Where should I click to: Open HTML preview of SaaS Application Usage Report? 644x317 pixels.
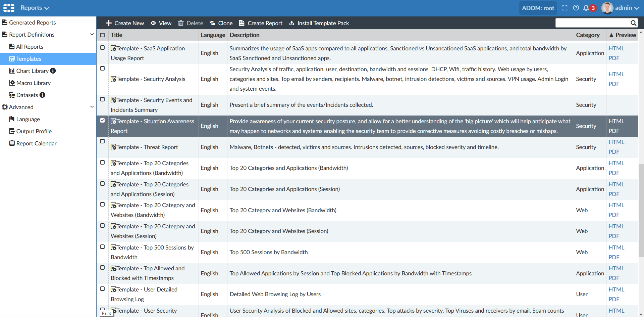(x=616, y=48)
